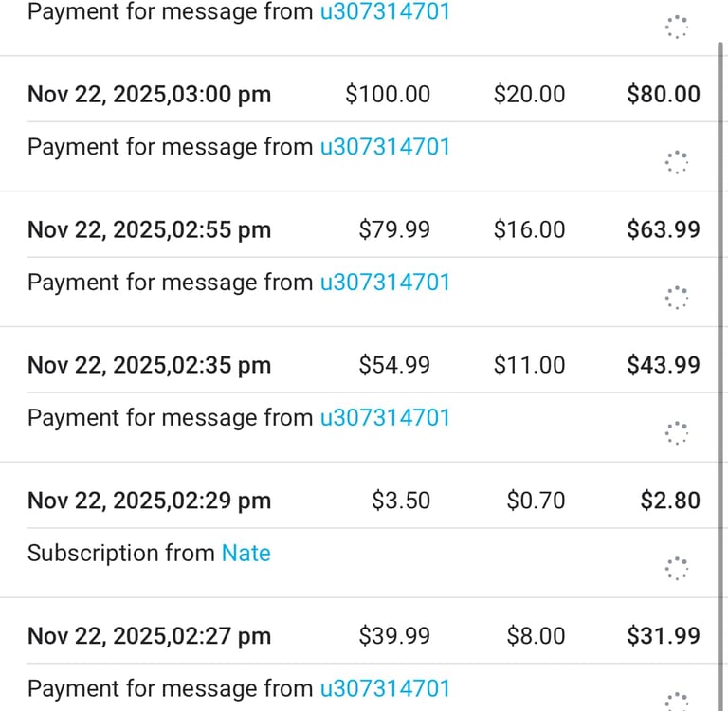Viewport: 728px width, 711px height.
Task: Open u307314701 link under the 02:35 pm payment
Action: tap(384, 418)
